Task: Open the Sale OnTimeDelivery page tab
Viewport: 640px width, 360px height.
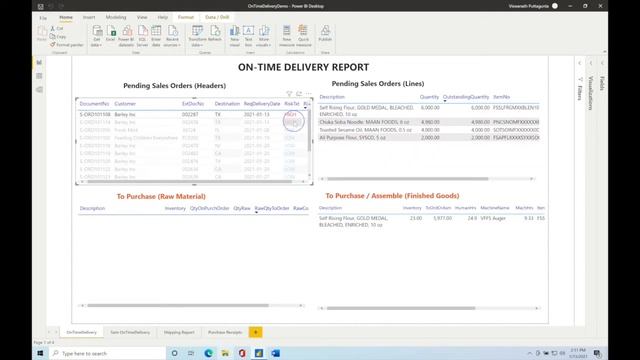Action: click(130, 332)
